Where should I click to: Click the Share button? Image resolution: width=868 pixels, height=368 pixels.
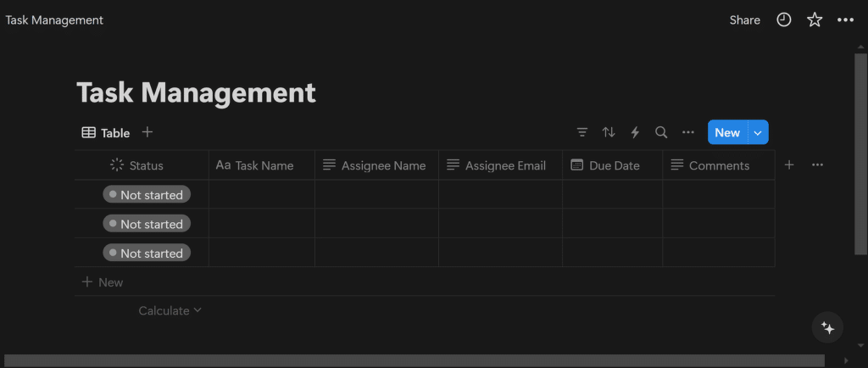click(744, 20)
